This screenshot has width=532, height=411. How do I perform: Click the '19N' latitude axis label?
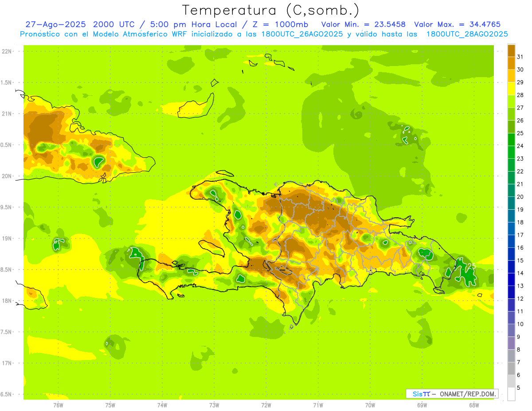pyautogui.click(x=8, y=239)
